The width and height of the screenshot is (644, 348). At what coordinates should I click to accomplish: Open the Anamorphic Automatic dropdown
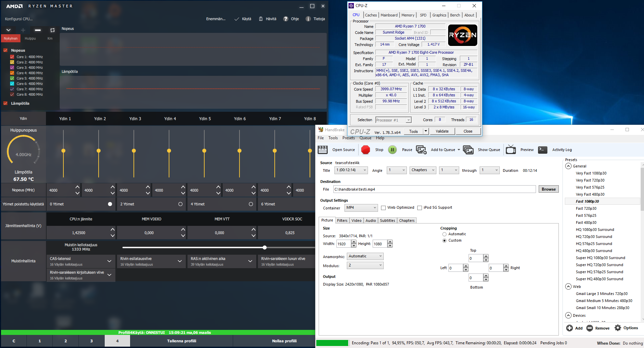(x=365, y=256)
